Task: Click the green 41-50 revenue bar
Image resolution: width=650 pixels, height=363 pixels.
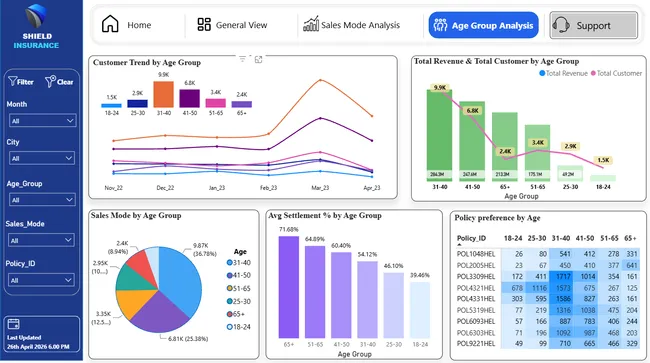Action: coord(472,141)
